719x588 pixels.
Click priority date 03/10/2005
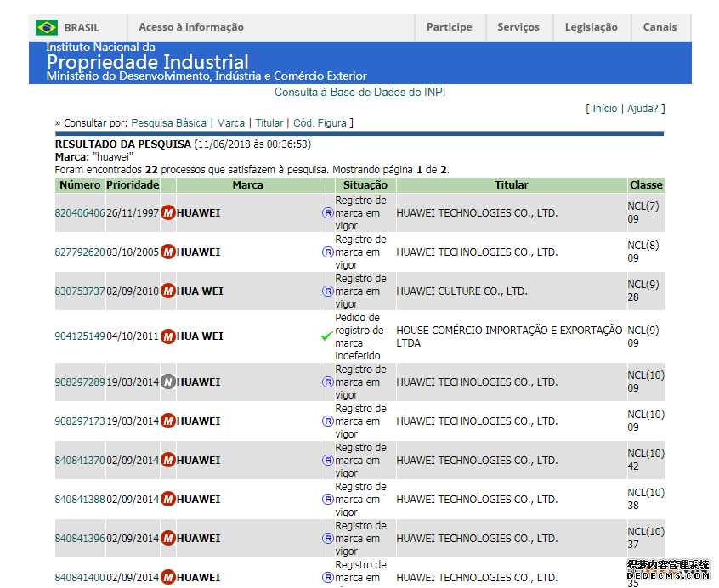[x=133, y=252]
